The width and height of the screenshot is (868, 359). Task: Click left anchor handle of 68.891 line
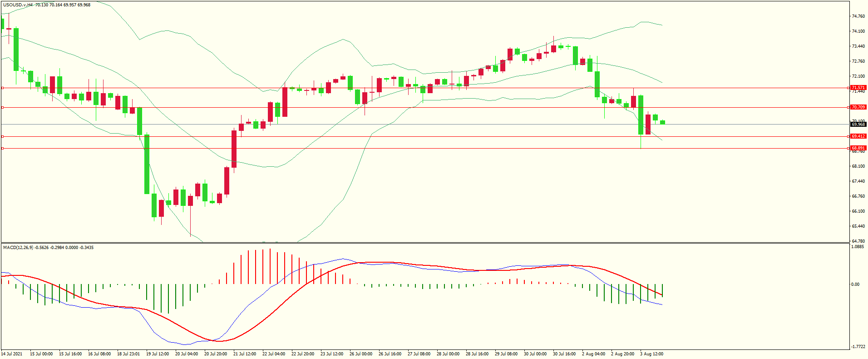point(3,148)
